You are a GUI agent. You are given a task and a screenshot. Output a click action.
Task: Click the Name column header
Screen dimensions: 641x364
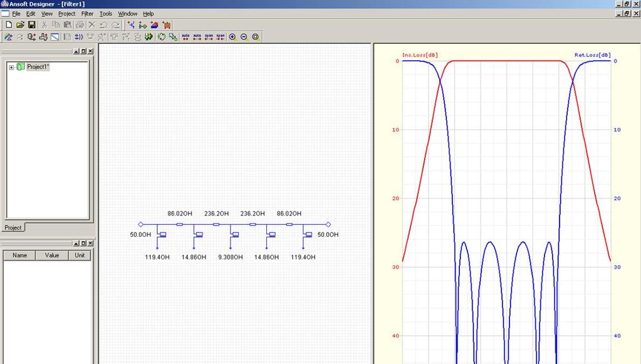tap(19, 256)
